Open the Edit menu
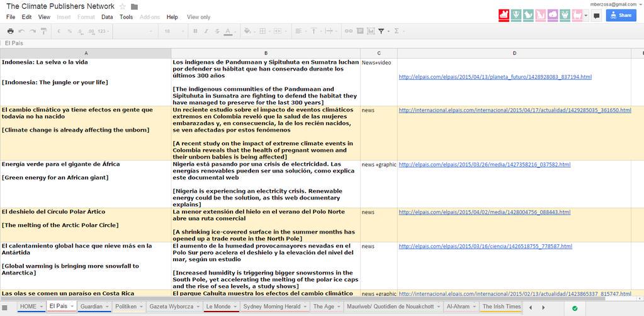The image size is (644, 316). [x=26, y=17]
